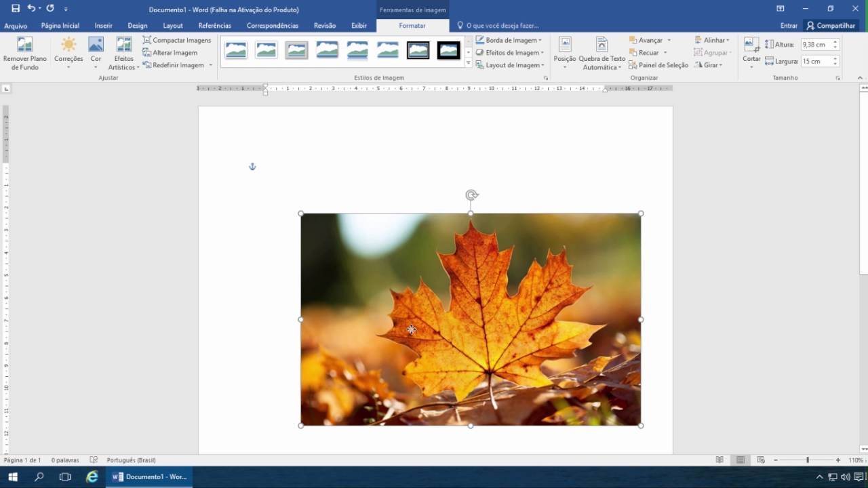Open the Alinhar dropdown
868x488 pixels.
coord(711,40)
